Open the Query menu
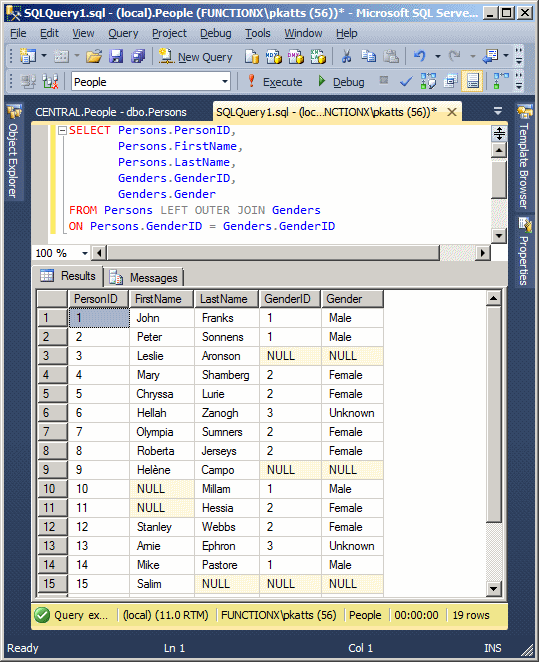539x662 pixels. [x=123, y=33]
